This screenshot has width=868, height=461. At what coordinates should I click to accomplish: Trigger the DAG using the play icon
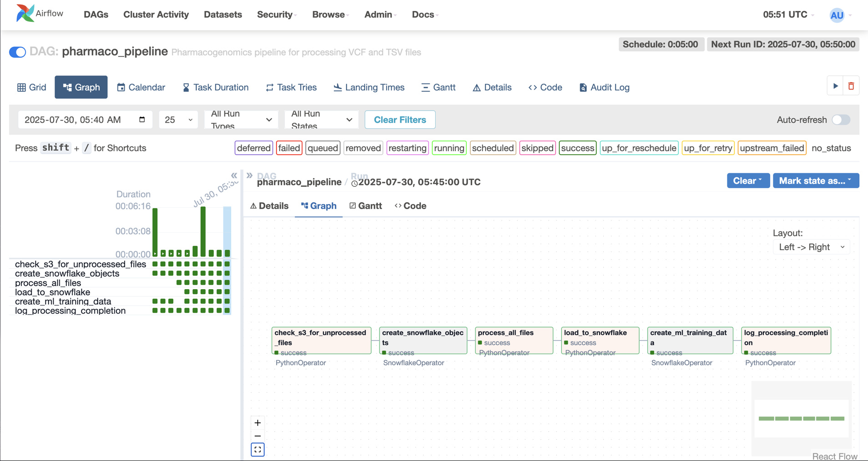coord(835,86)
